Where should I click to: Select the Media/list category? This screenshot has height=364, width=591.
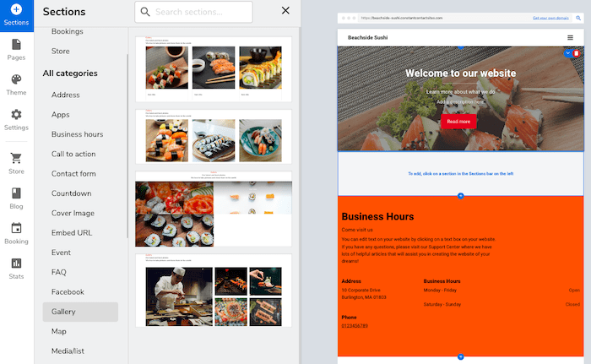point(68,350)
